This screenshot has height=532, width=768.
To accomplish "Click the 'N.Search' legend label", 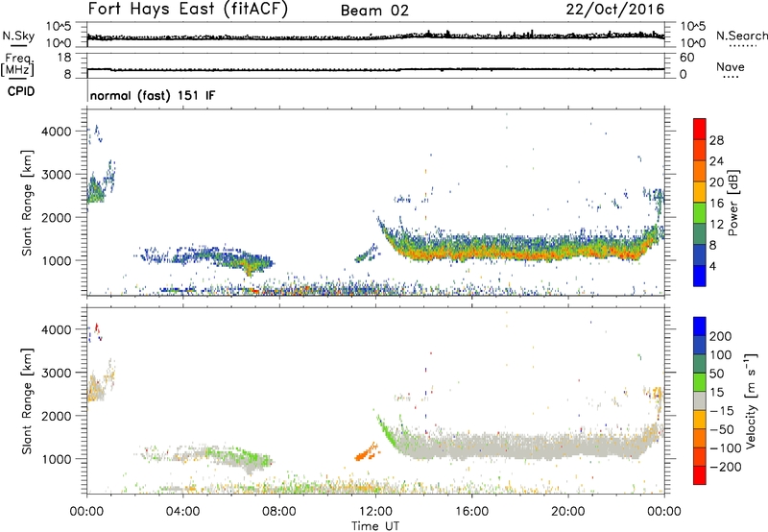I will click(x=742, y=36).
